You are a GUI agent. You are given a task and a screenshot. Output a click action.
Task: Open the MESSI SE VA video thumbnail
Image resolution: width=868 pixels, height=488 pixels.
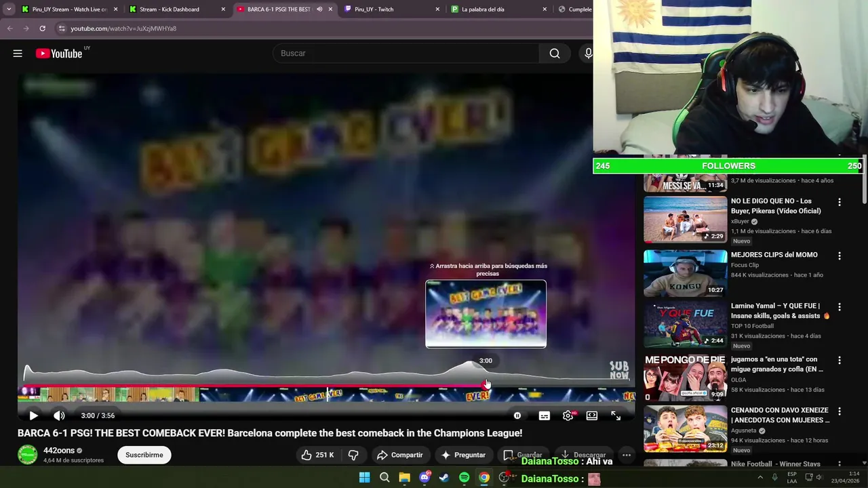tap(685, 183)
